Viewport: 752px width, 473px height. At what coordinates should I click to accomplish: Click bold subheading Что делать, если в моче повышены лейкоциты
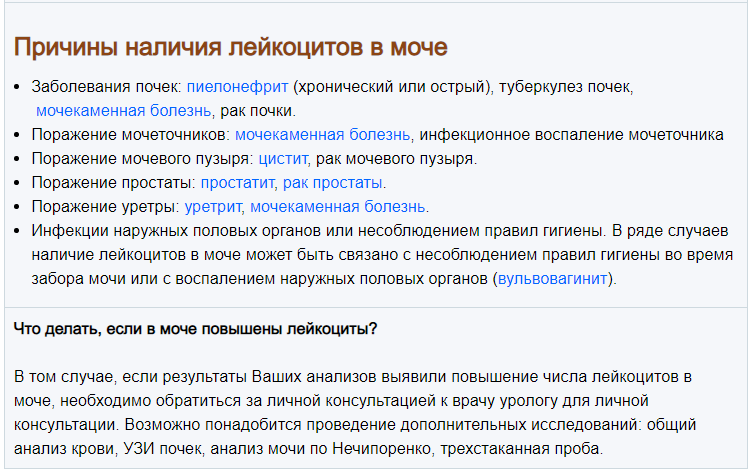[195, 329]
